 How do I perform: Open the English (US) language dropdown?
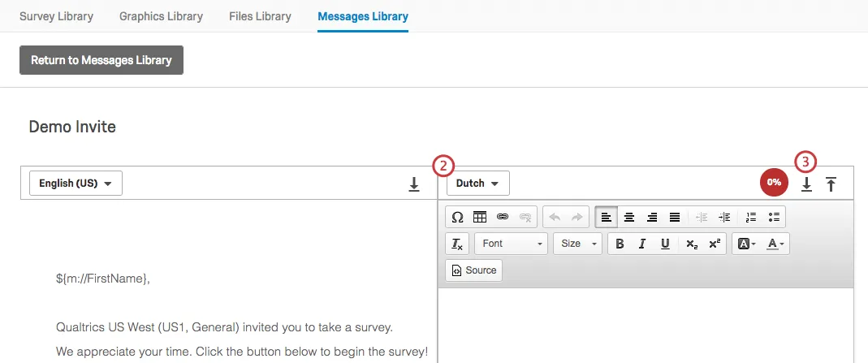coord(76,184)
